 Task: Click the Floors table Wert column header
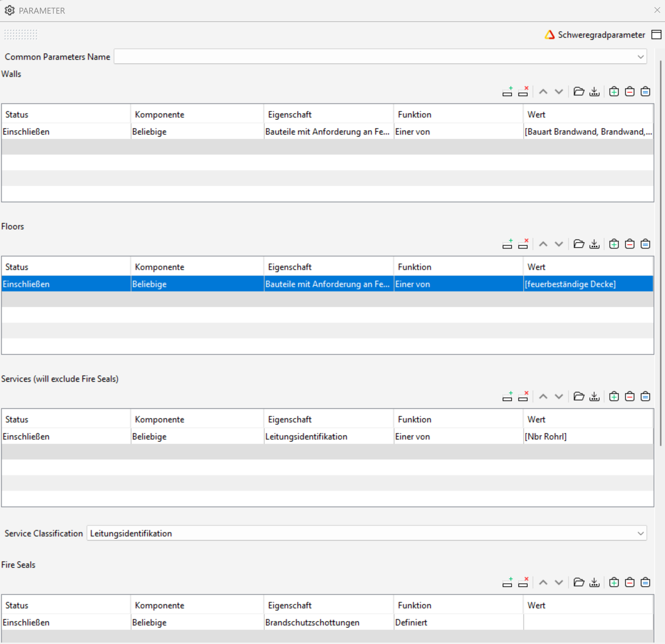point(588,267)
